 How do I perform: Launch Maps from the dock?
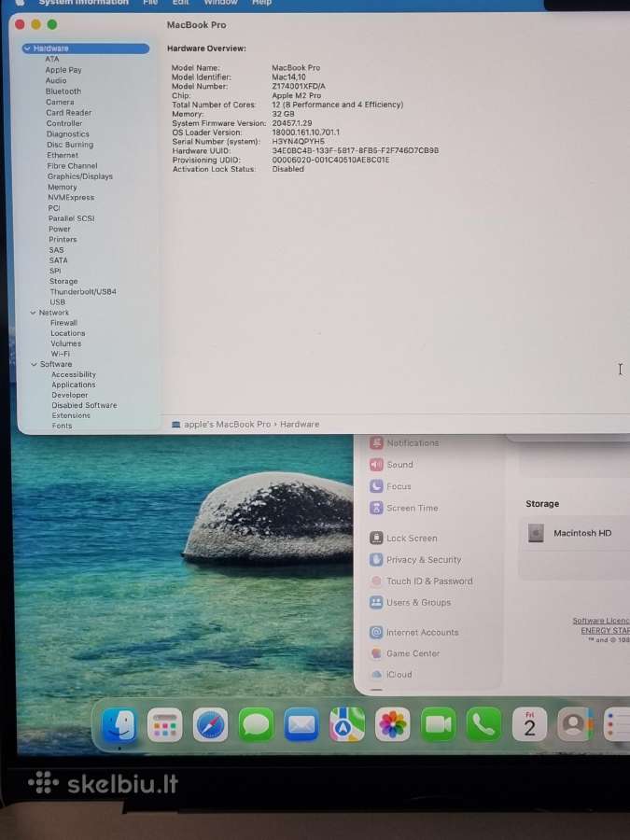pos(346,725)
